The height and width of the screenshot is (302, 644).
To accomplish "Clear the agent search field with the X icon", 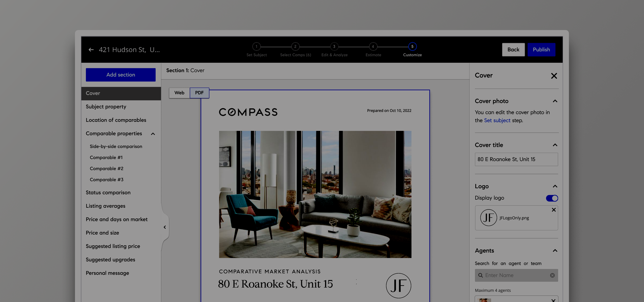I will pos(552,275).
